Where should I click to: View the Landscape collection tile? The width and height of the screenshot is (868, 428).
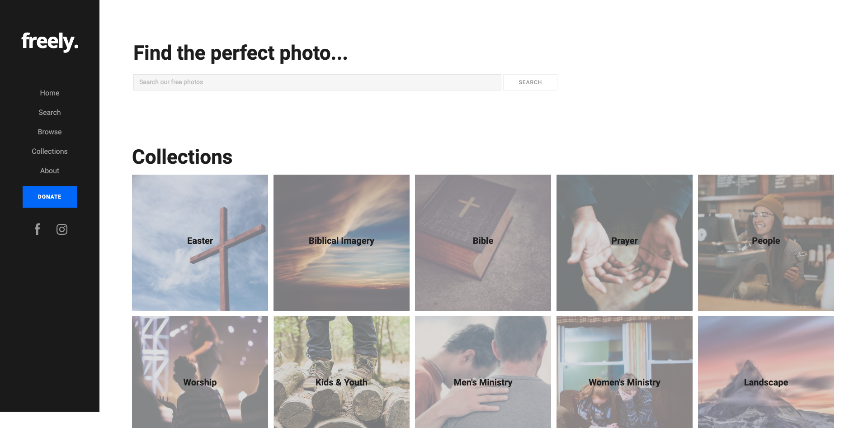tap(766, 372)
